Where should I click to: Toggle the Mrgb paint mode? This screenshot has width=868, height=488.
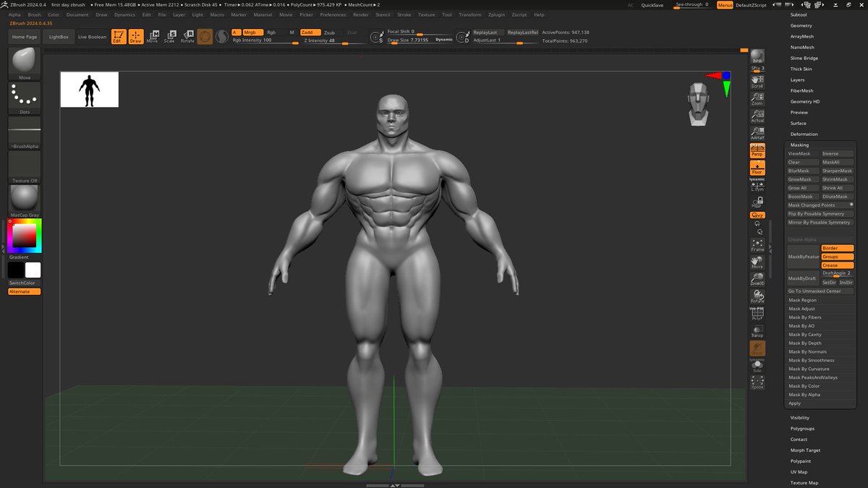point(252,32)
